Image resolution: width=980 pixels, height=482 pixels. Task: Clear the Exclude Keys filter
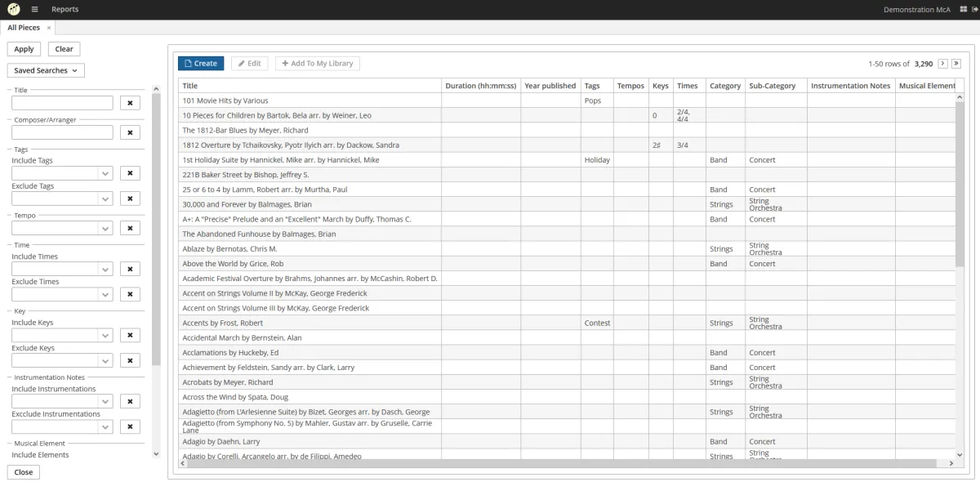pos(130,360)
